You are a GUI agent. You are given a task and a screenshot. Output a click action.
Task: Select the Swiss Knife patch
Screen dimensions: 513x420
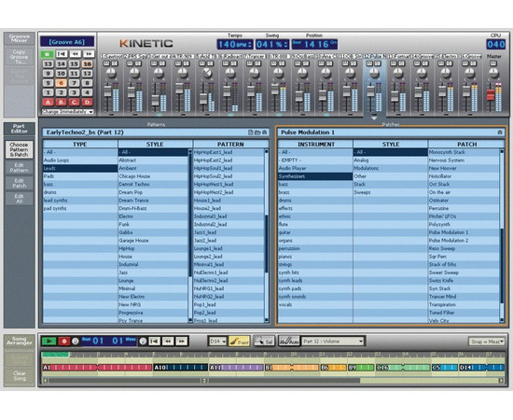click(x=464, y=281)
